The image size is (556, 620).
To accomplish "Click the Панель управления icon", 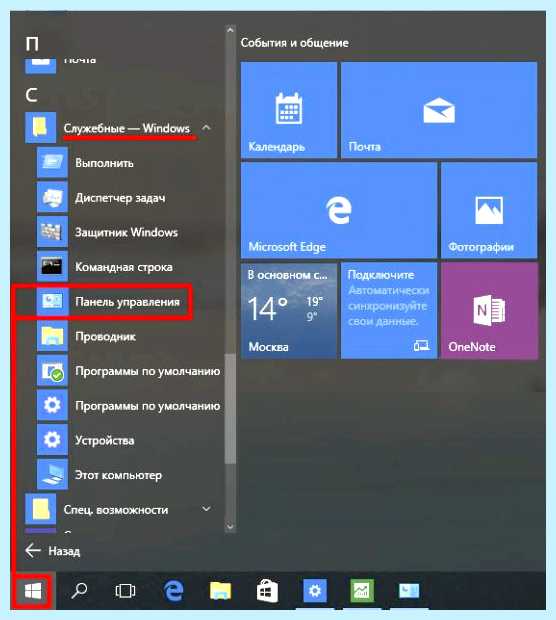I will pyautogui.click(x=52, y=301).
